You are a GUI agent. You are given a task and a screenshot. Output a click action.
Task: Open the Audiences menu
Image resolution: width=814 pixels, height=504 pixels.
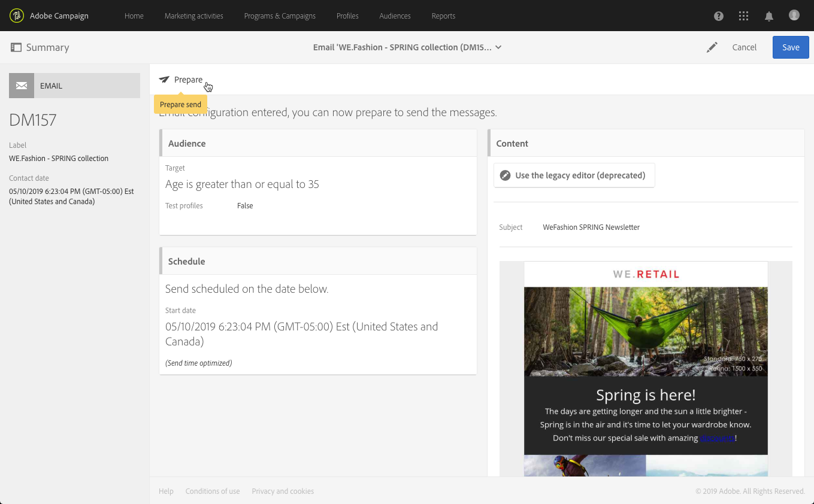[x=395, y=16]
